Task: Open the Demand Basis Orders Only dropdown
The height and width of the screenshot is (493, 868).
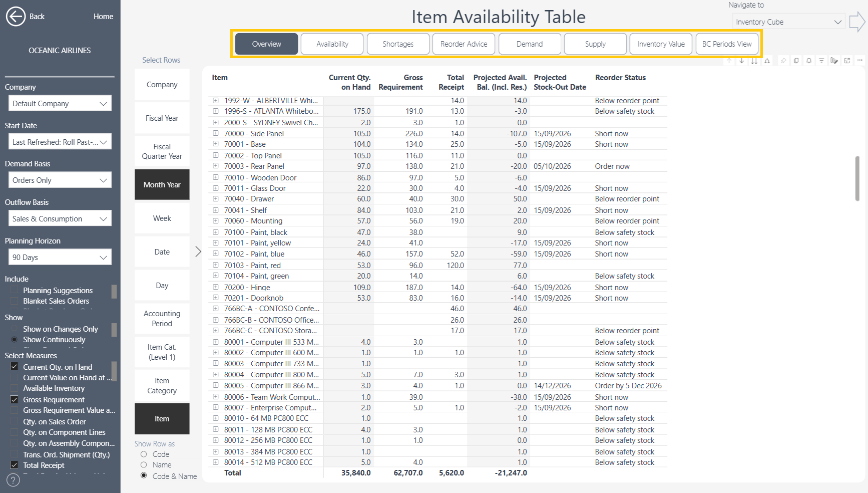Action: [60, 180]
